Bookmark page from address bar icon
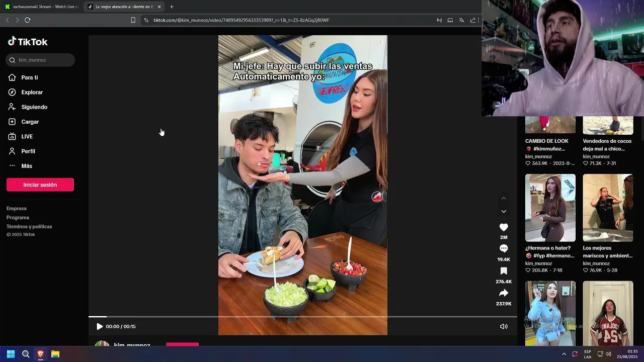Viewport: 644px width, 362px height. [x=133, y=20]
